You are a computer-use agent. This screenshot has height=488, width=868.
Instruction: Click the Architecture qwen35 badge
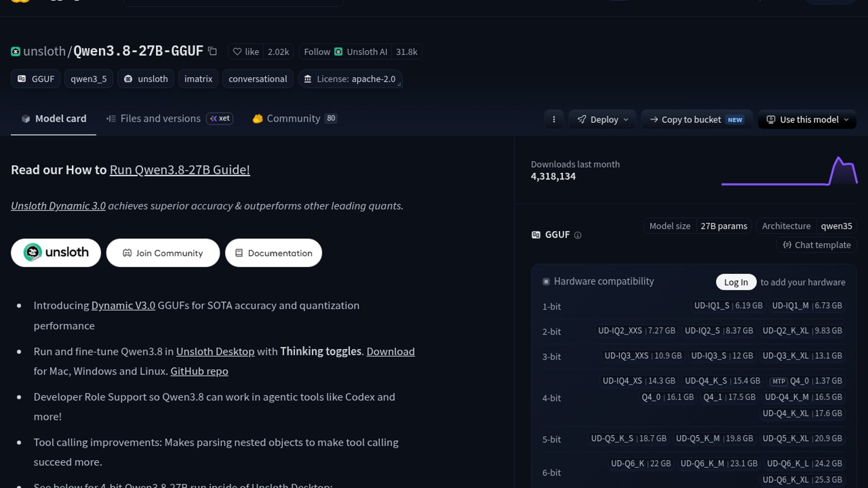807,226
